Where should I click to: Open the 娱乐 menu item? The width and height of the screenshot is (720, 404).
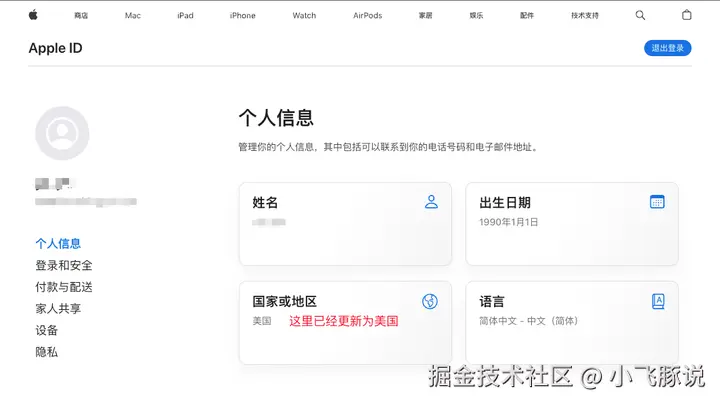(x=476, y=16)
